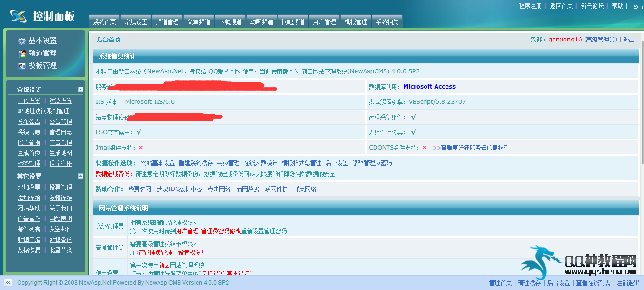This screenshot has height=290, width=644.
Task: Click the control panel logo icon
Action: (19, 17)
